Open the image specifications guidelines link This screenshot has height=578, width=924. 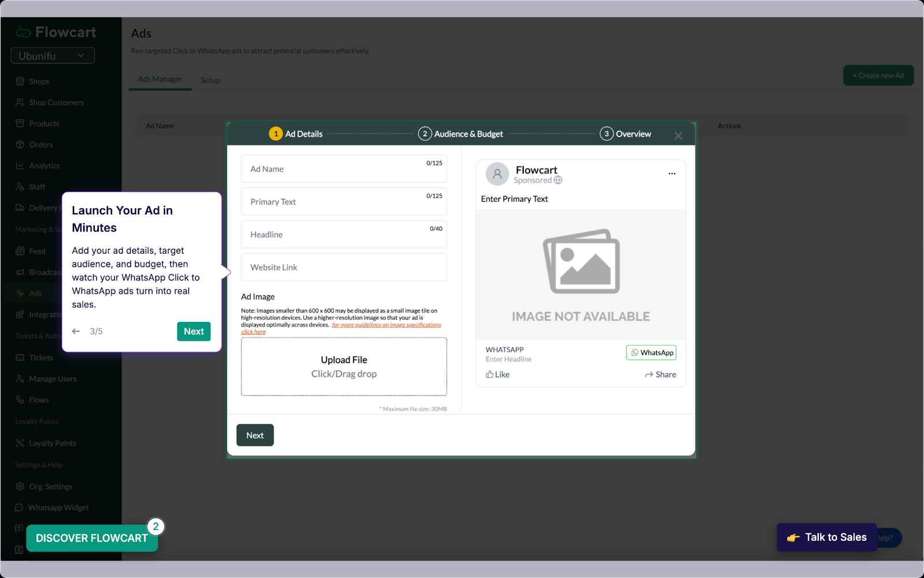point(386,325)
